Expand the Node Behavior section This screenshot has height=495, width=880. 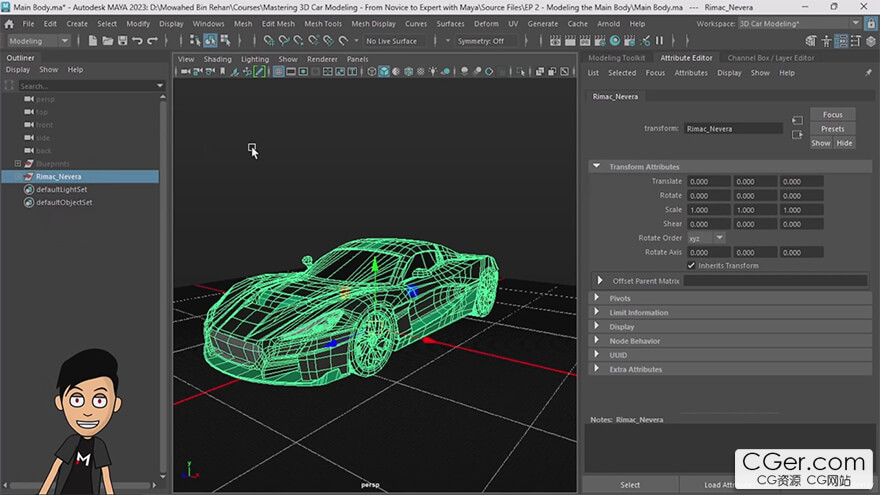597,341
